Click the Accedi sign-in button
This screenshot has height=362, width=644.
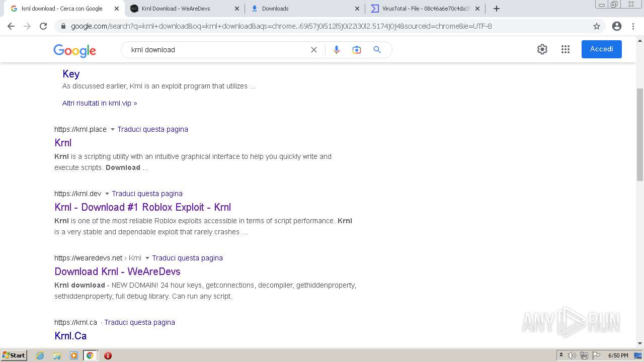pos(602,49)
